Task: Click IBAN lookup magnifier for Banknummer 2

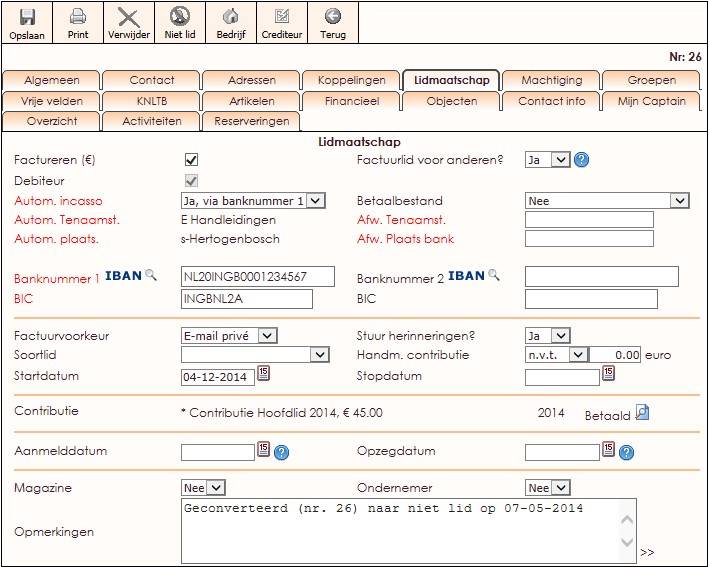Action: click(494, 275)
